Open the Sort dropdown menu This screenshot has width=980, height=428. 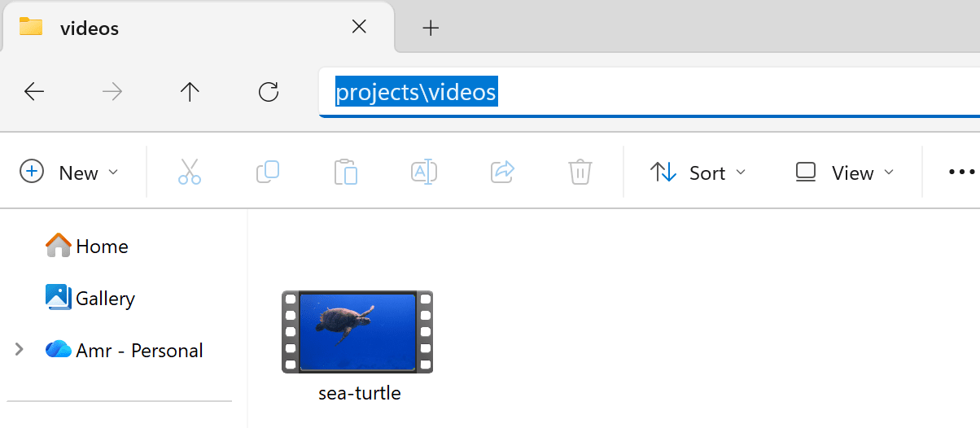point(698,173)
